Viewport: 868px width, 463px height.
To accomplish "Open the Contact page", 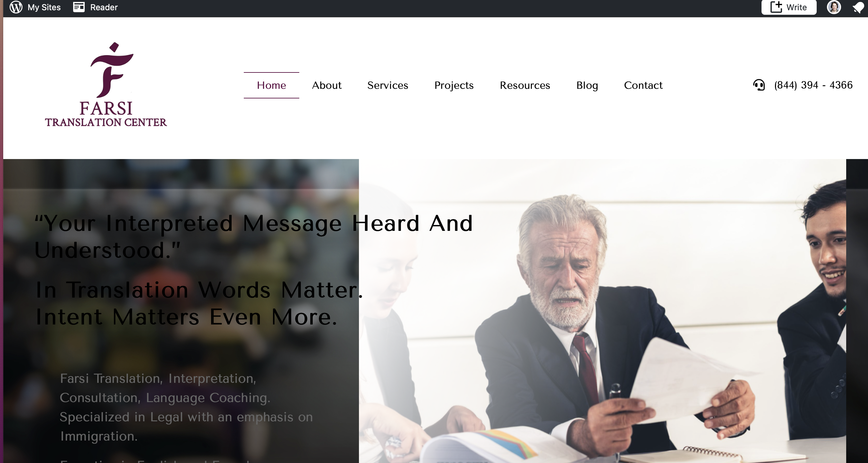I will point(643,85).
